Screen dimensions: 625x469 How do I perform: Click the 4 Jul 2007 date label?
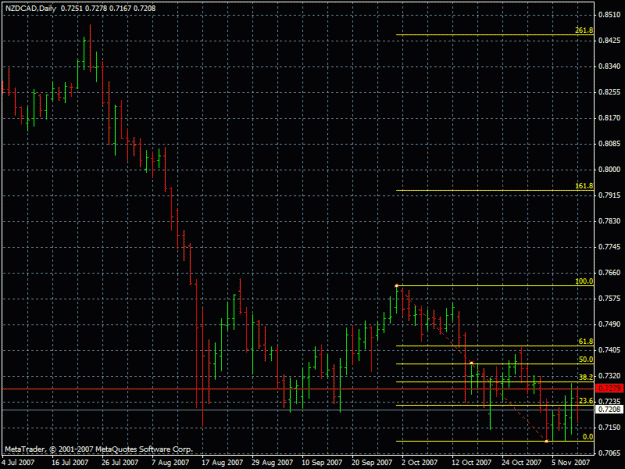[x=18, y=463]
